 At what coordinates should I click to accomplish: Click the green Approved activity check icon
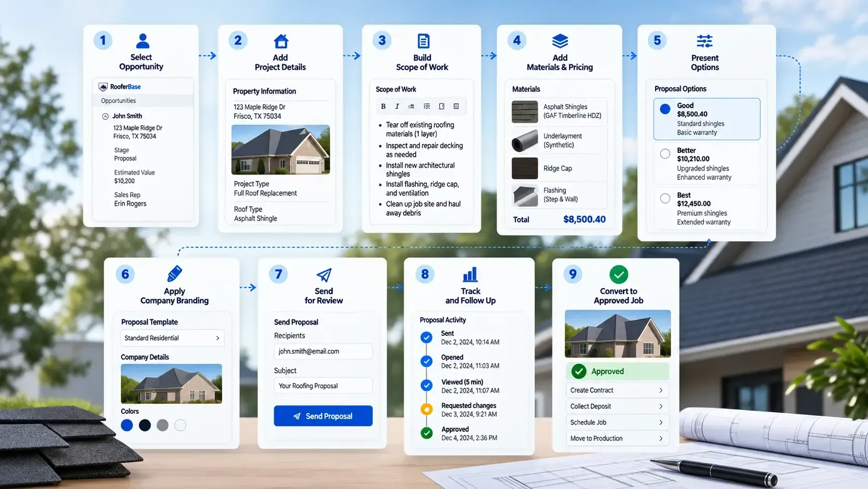coord(426,433)
